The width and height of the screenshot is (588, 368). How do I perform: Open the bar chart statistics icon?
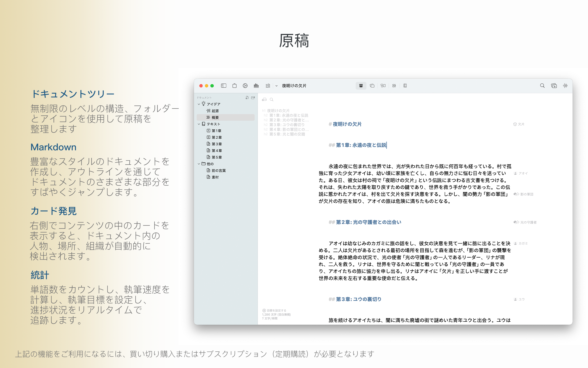click(256, 86)
